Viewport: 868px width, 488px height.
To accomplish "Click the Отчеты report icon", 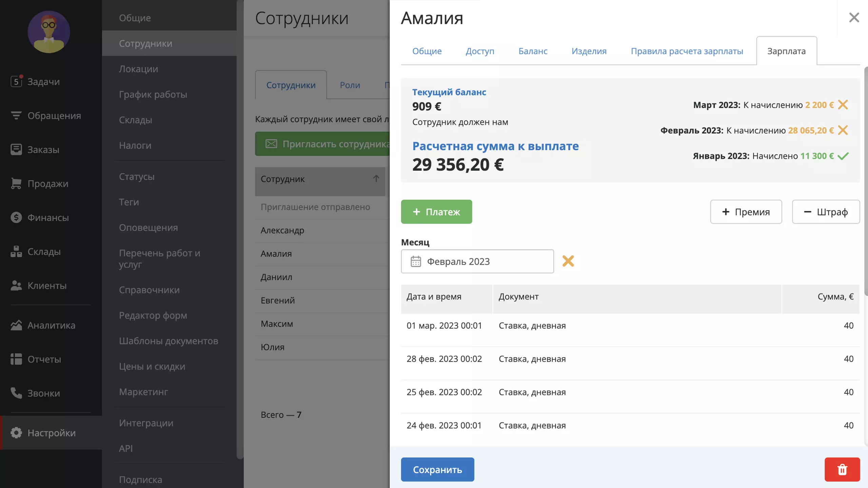I will tap(16, 359).
